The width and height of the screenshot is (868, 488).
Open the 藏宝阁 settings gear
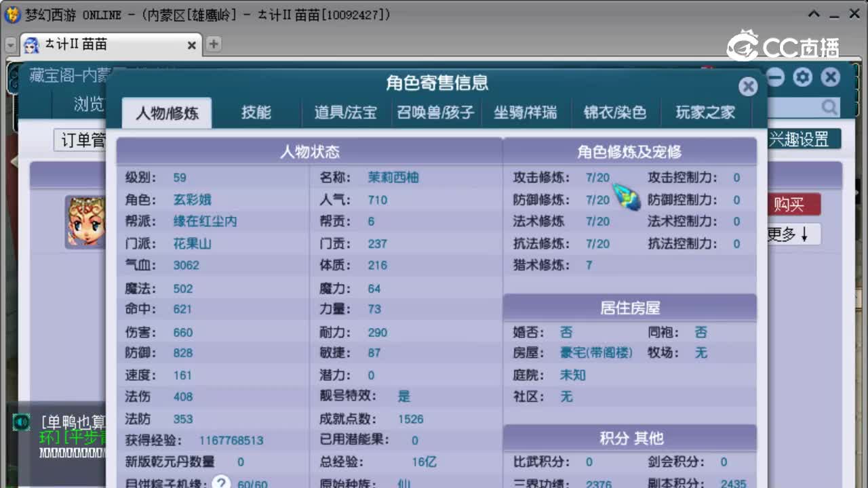pos(802,77)
